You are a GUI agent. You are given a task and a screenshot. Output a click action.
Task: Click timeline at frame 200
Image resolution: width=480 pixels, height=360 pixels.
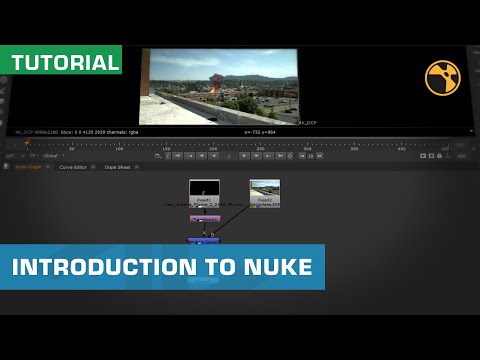pos(213,145)
